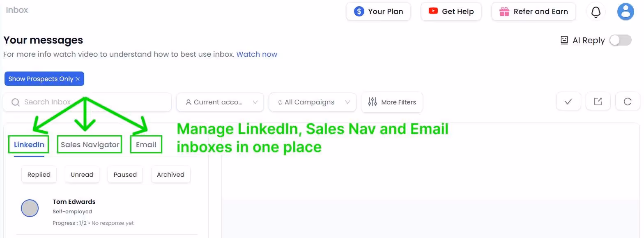Switch to the LinkedIn tab
The width and height of the screenshot is (644, 238).
point(29,145)
